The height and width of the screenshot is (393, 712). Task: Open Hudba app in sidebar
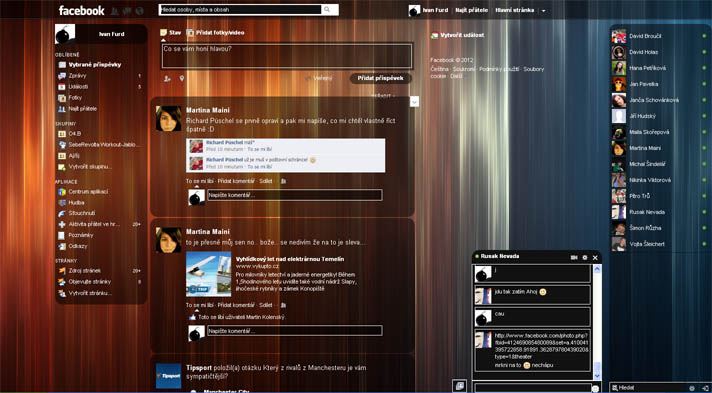76,203
